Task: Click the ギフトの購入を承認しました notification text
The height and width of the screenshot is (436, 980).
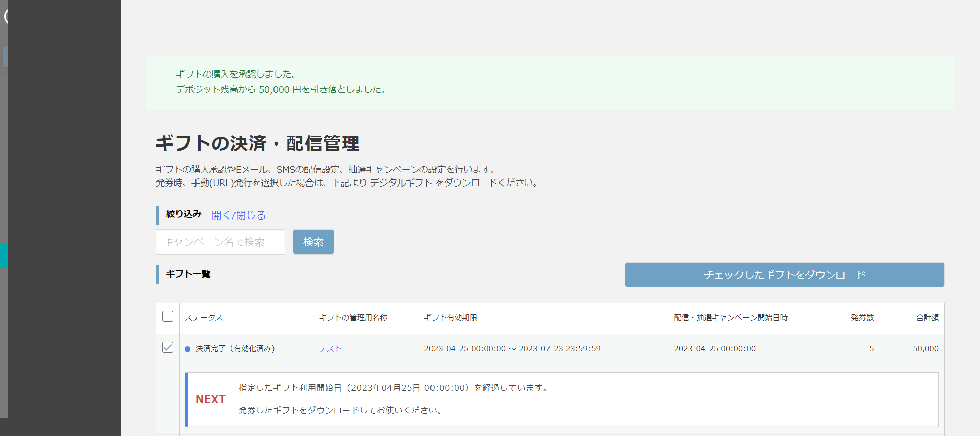Action: pos(236,74)
